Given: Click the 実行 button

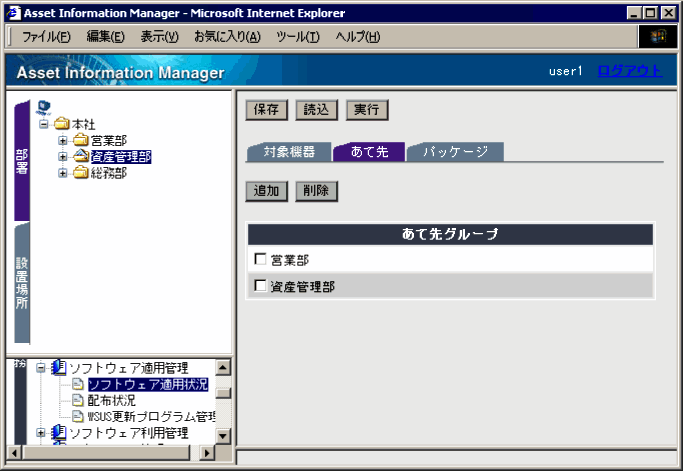Looking at the screenshot, I should click(x=367, y=110).
